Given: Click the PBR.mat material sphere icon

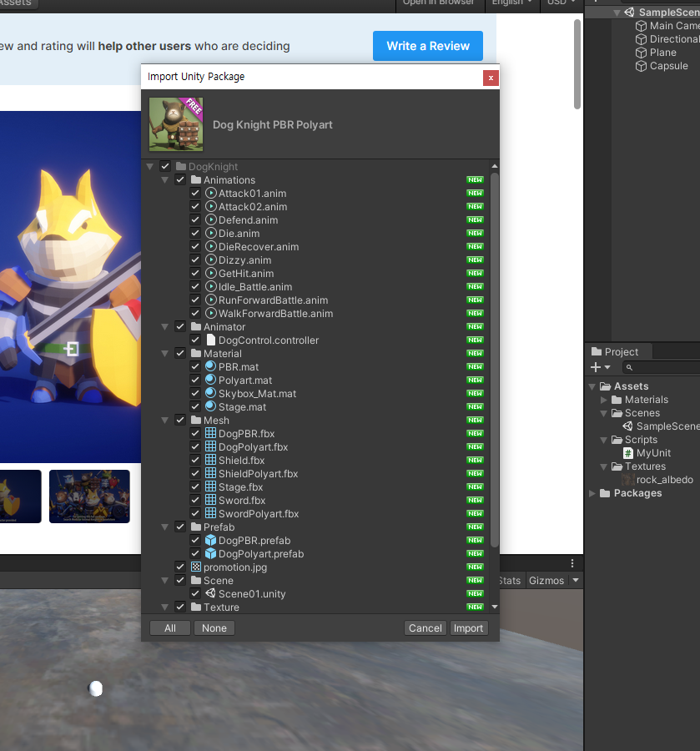Looking at the screenshot, I should [x=211, y=367].
